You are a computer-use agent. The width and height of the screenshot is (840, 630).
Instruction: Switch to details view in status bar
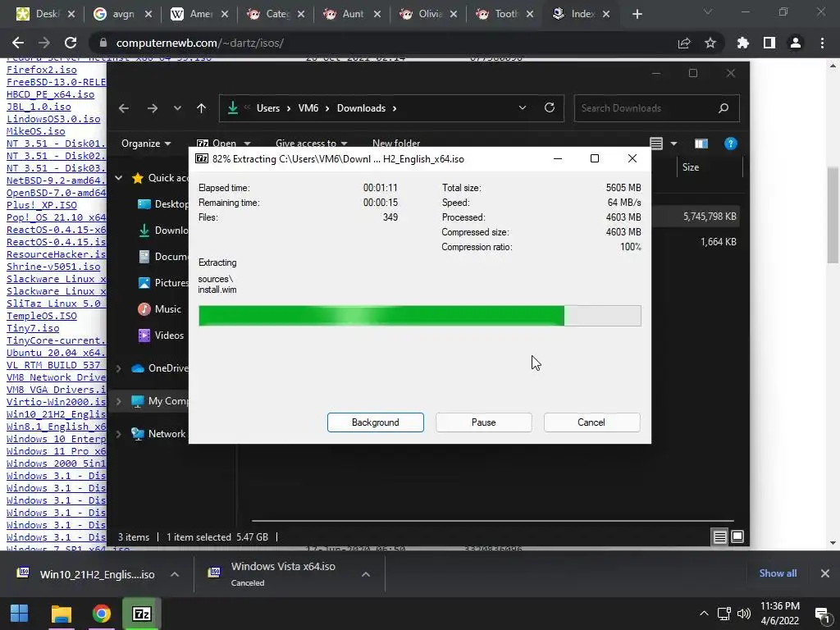tap(719, 536)
